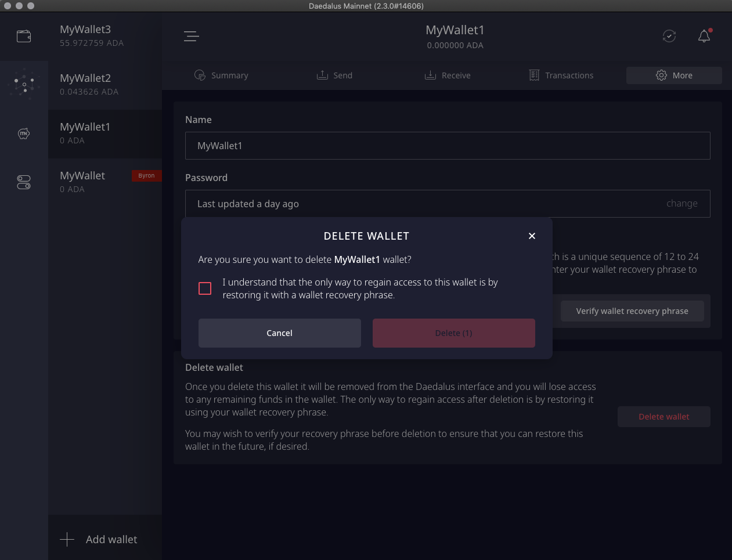This screenshot has height=560, width=732.
Task: Open the wallets section icon in sidebar
Action: coord(24,36)
